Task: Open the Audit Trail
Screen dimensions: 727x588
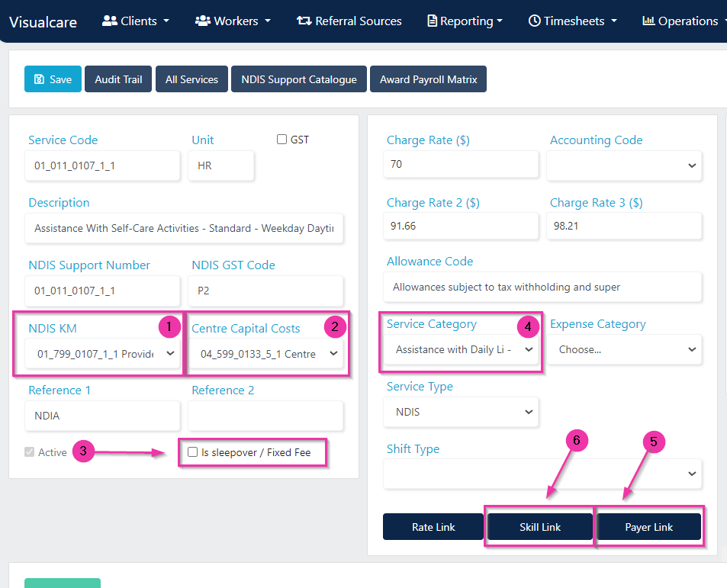Action: (x=118, y=79)
